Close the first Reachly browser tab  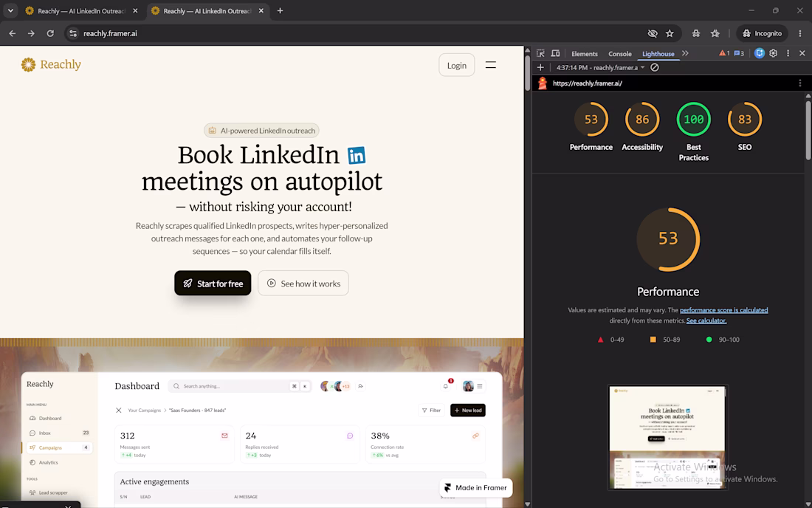[135, 11]
